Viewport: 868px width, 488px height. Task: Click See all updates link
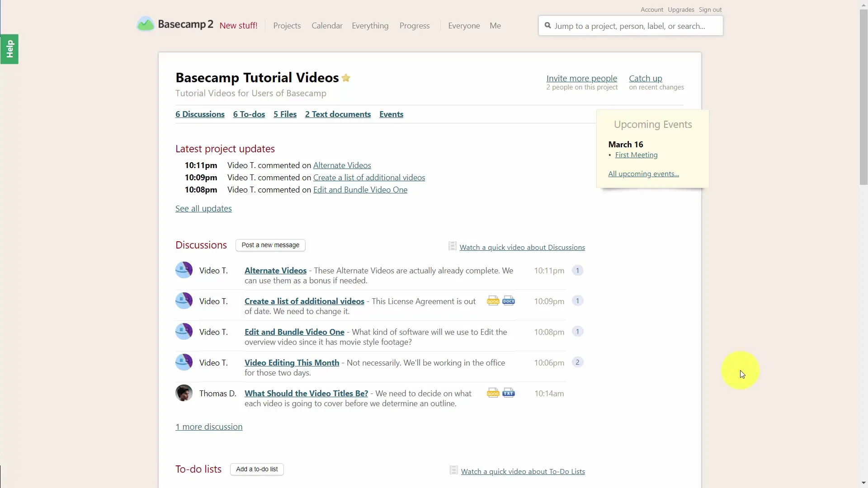pos(203,209)
